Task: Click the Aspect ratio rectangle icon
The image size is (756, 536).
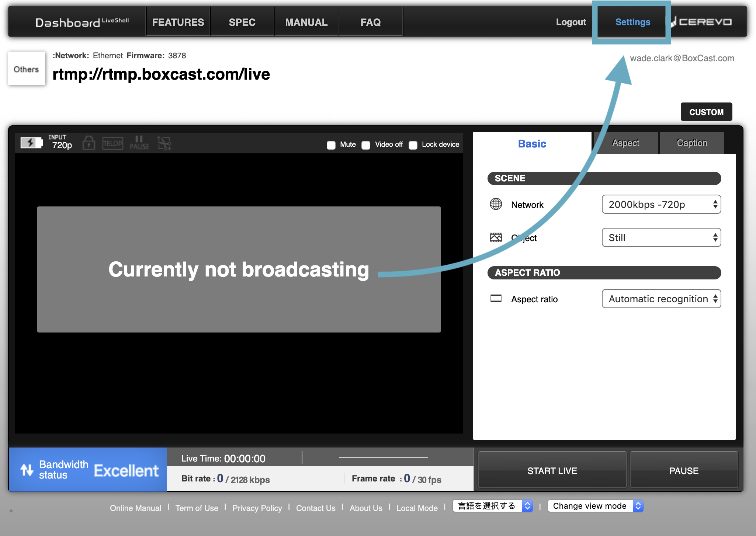Action: tap(496, 299)
